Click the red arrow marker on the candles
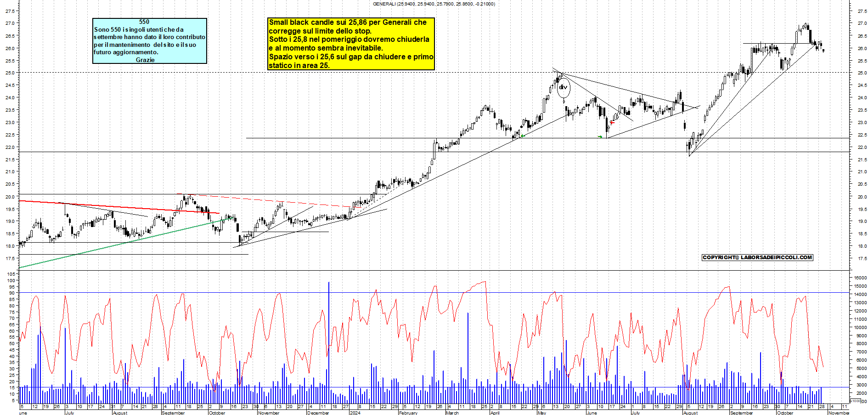Viewport: 868px width, 415px height. [x=612, y=123]
